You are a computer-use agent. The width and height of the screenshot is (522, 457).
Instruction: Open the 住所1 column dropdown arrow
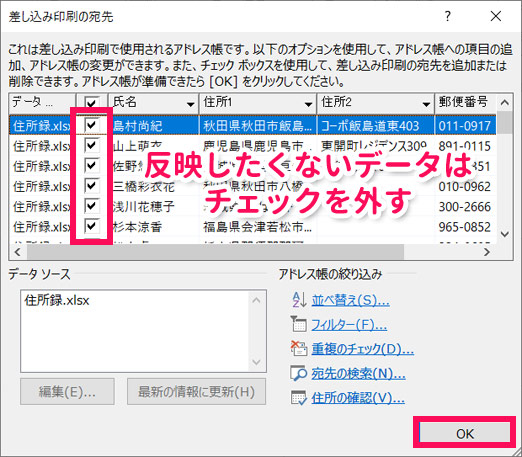(308, 104)
